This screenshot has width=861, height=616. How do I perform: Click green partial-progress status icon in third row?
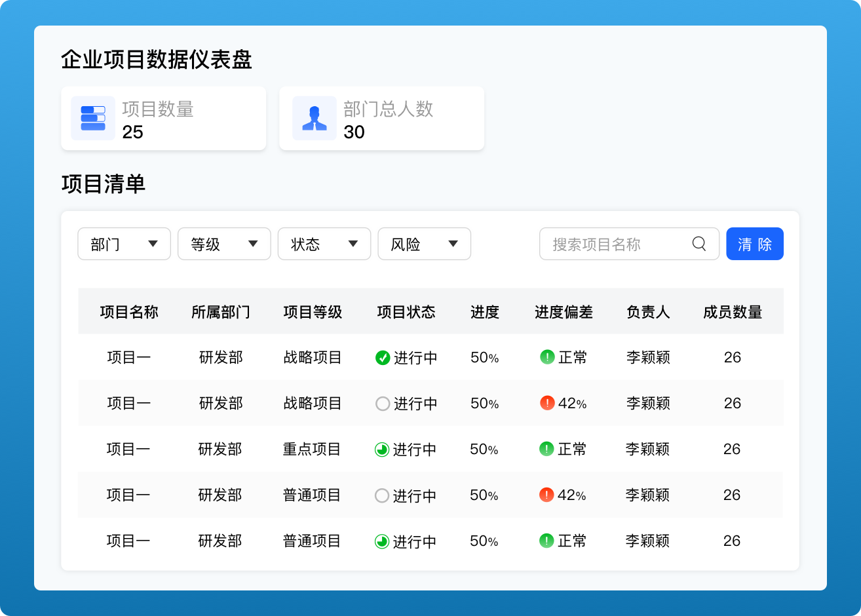pyautogui.click(x=382, y=450)
